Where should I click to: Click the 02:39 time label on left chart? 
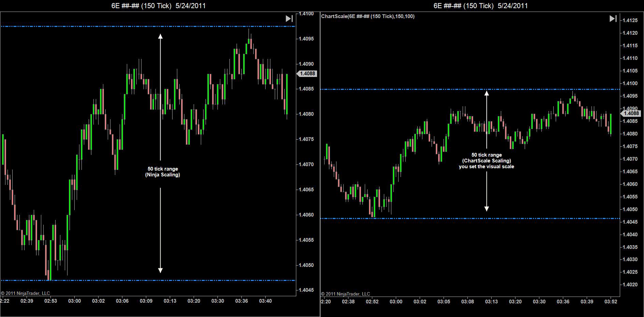[x=27, y=301]
